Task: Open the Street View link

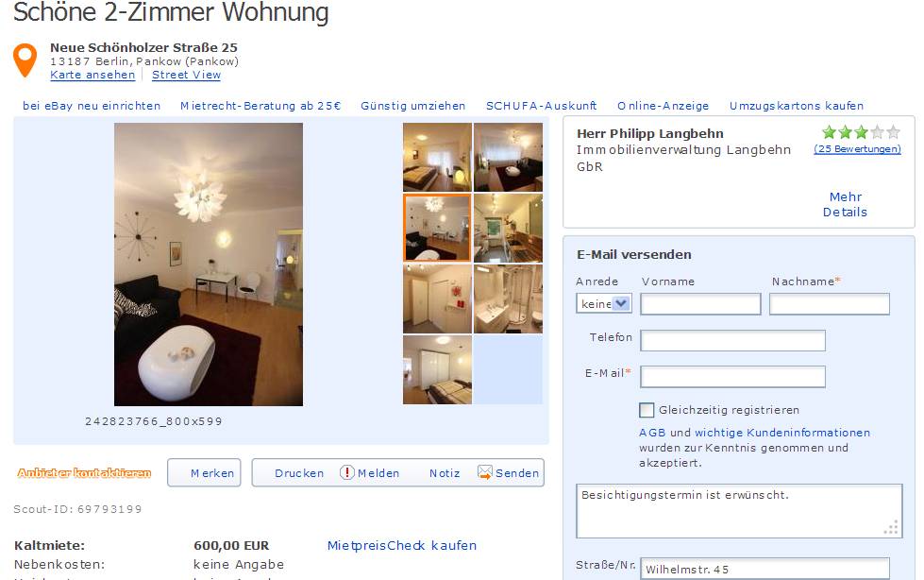Action: tap(186, 75)
